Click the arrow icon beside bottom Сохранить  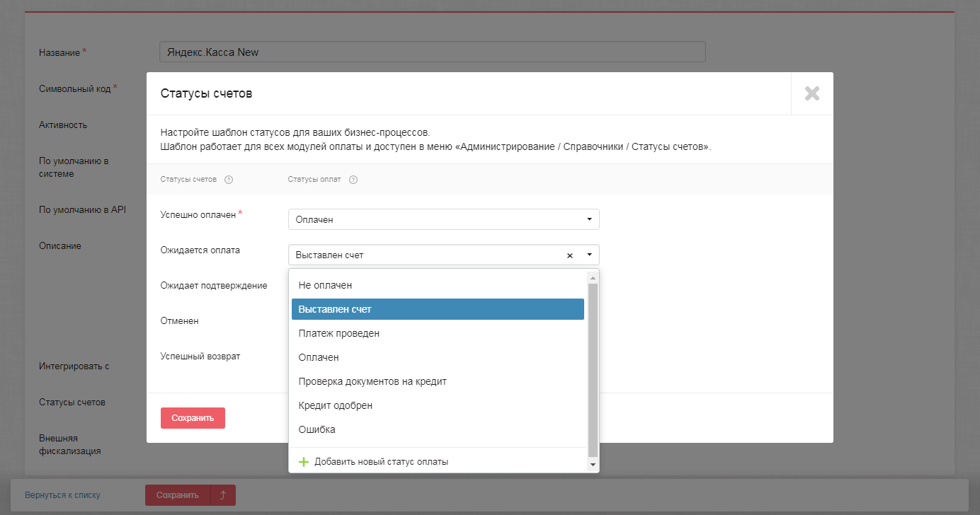(223, 495)
